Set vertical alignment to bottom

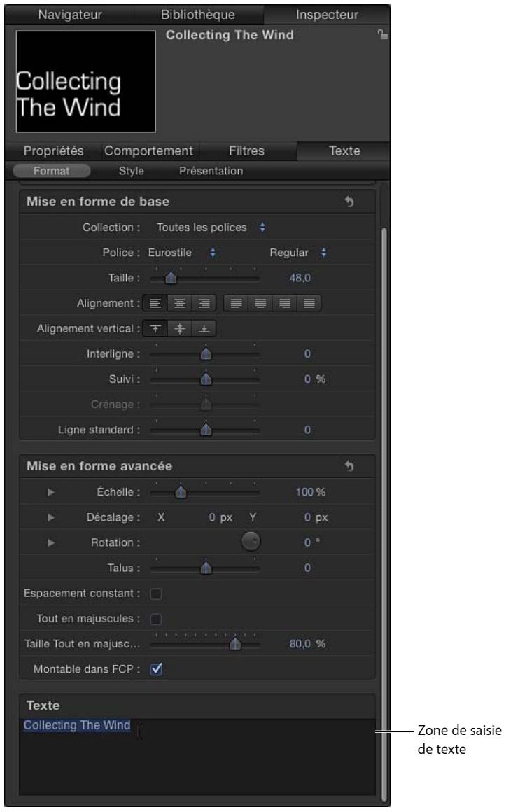coord(204,329)
